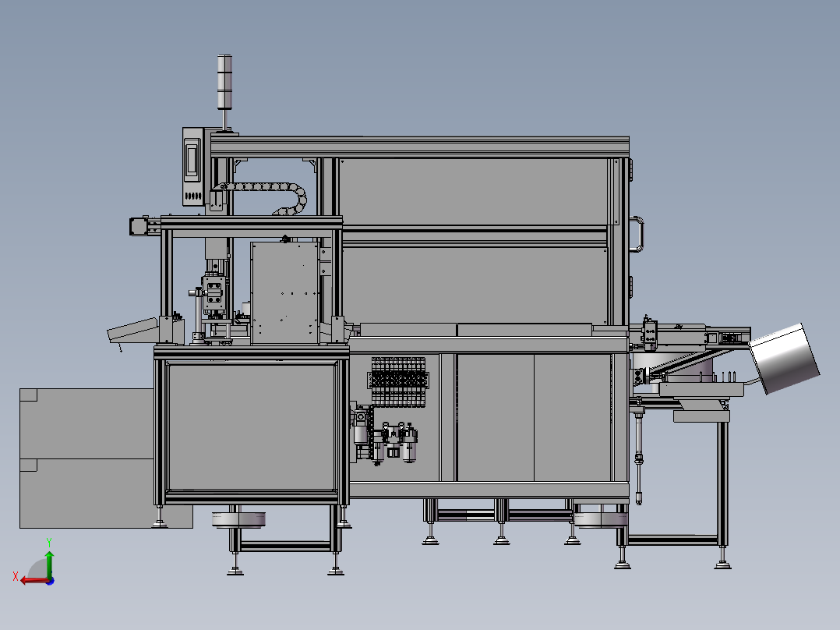Select the solenoid valve manifold block
Viewport: 840px width, 630px height.
(398, 380)
